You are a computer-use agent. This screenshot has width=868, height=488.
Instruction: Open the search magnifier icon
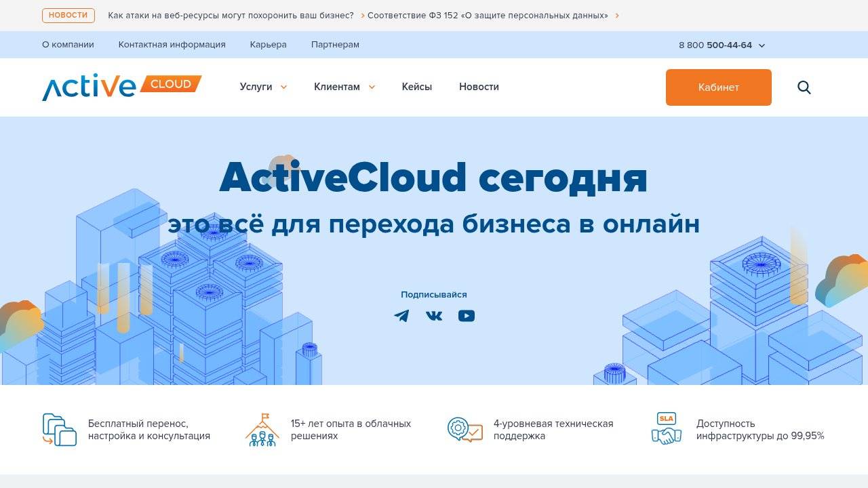tap(804, 87)
